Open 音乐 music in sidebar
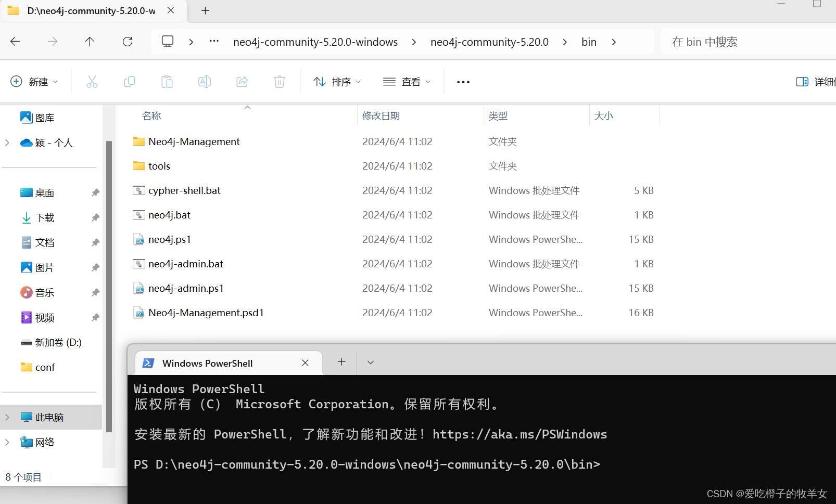 37,292
